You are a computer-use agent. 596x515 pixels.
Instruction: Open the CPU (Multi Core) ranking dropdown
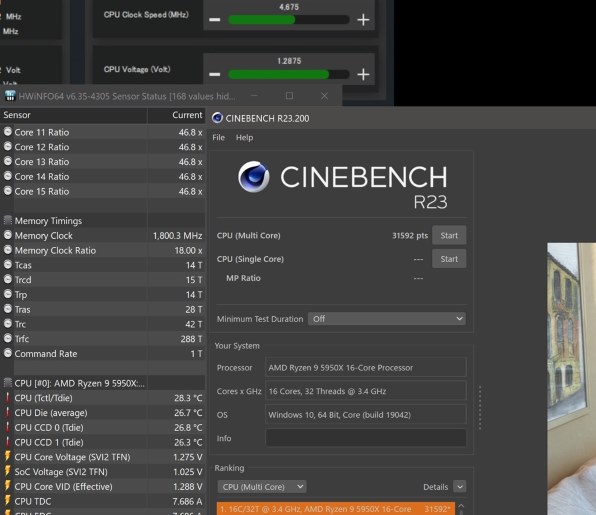click(262, 486)
